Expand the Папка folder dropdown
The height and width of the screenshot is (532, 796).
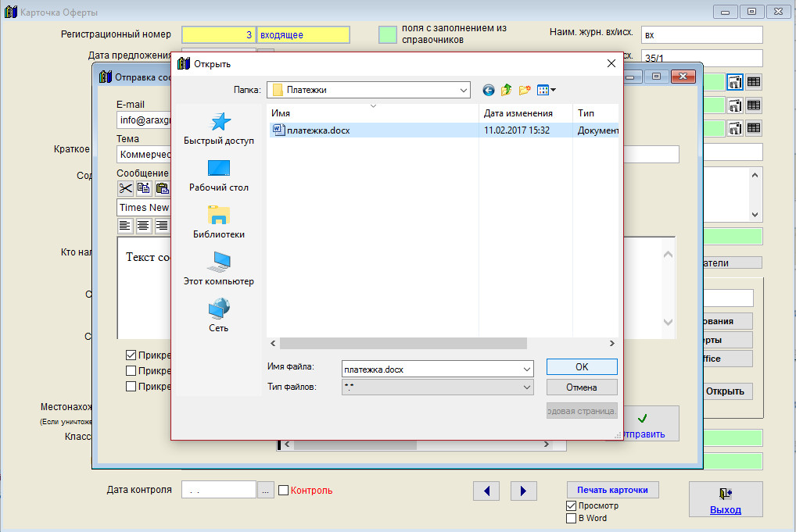pyautogui.click(x=463, y=91)
